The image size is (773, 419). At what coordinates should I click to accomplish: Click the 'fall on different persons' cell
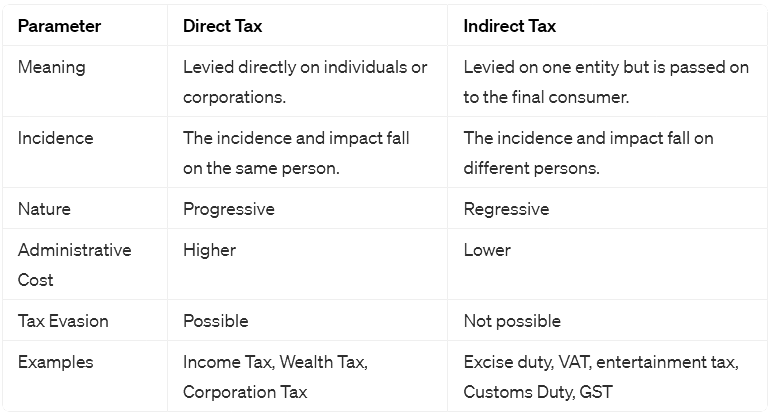[588, 152]
